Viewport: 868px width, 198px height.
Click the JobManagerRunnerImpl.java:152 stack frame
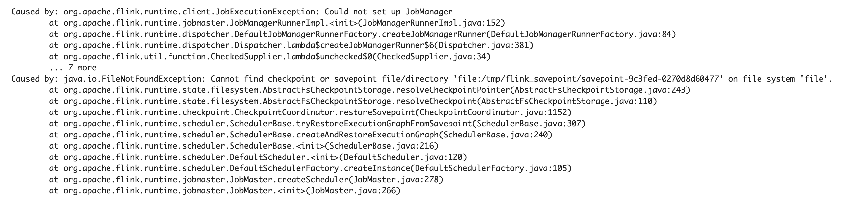[x=277, y=23]
